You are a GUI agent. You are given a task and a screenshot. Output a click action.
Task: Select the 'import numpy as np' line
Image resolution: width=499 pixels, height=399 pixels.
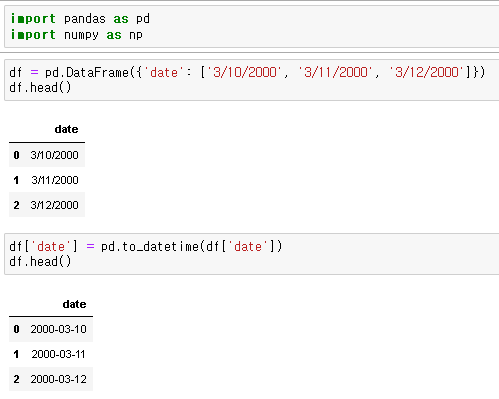pyautogui.click(x=77, y=35)
